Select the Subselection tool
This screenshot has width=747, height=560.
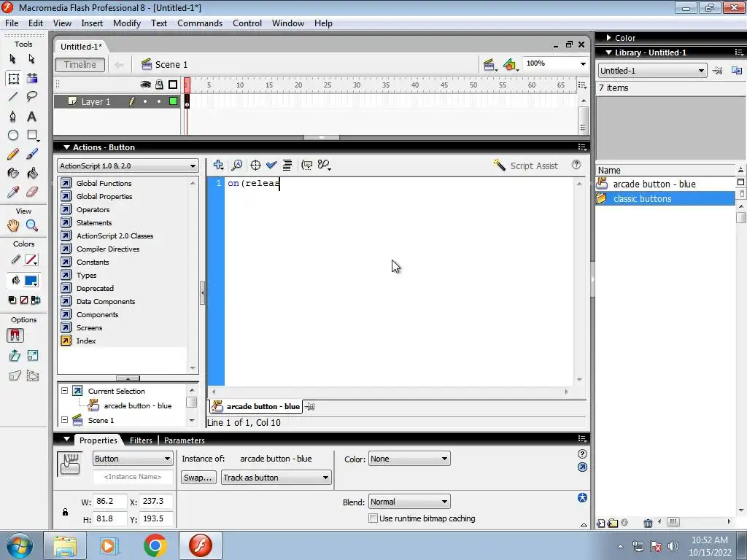click(31, 59)
